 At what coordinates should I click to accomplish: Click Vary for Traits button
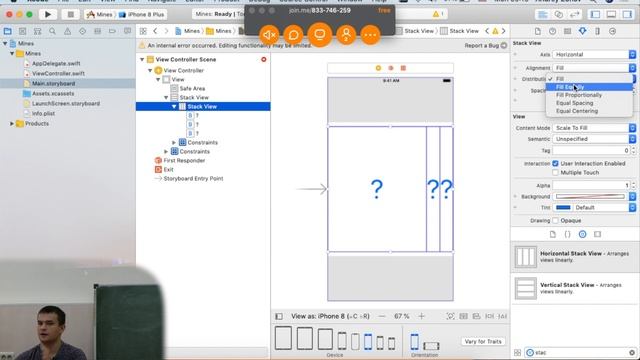(x=483, y=341)
